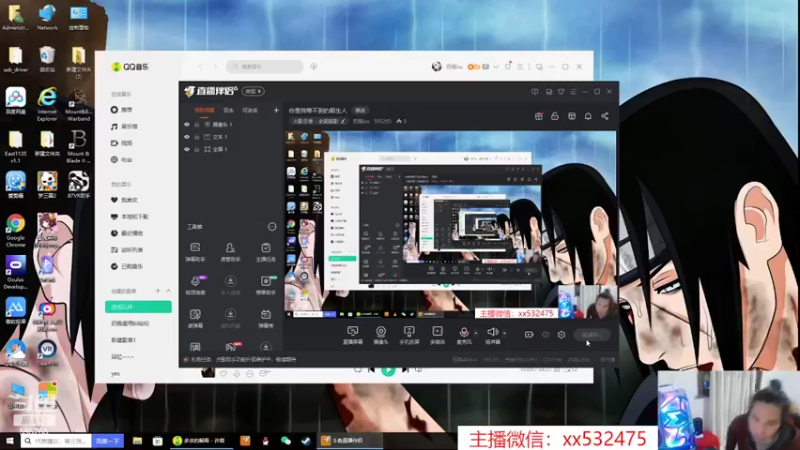Expand speaker options arrow
Image resolution: width=800 pixels, height=450 pixels.
tap(505, 333)
